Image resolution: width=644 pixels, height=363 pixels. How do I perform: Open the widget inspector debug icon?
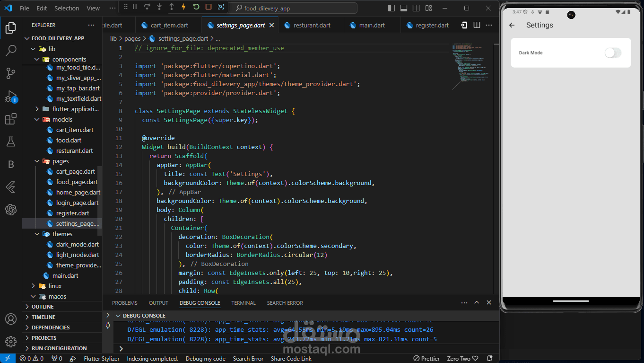[221, 7]
